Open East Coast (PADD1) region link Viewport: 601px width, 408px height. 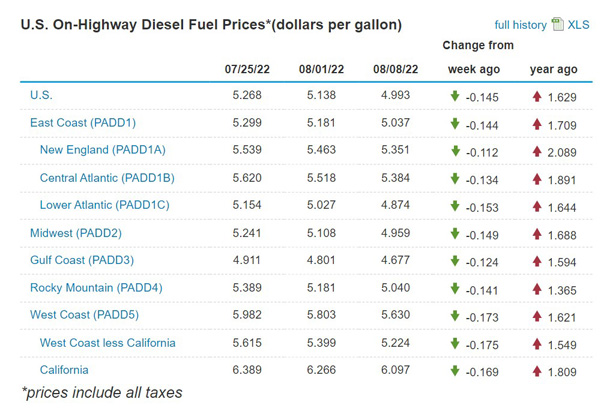pos(81,122)
